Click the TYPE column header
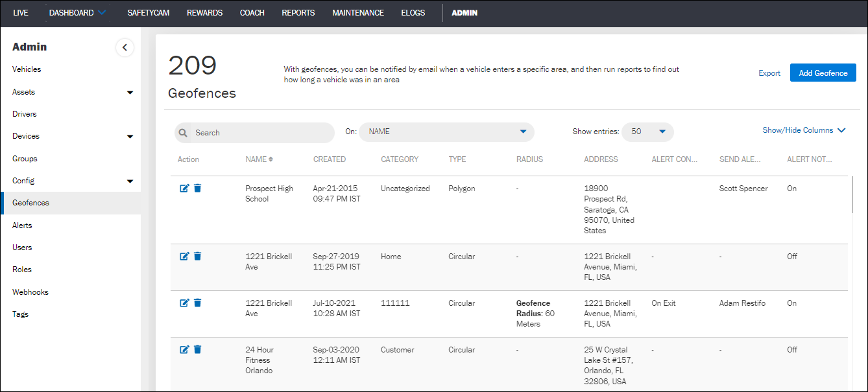868x392 pixels. click(x=457, y=159)
